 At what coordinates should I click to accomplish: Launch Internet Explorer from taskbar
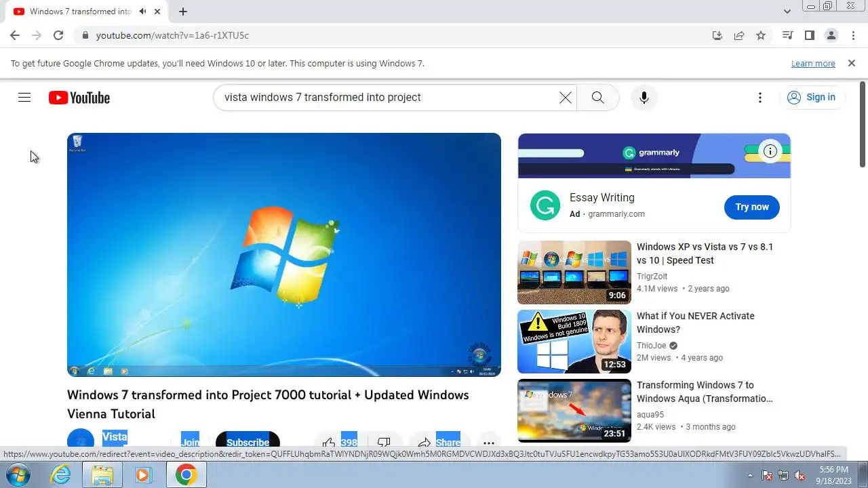[x=61, y=474]
